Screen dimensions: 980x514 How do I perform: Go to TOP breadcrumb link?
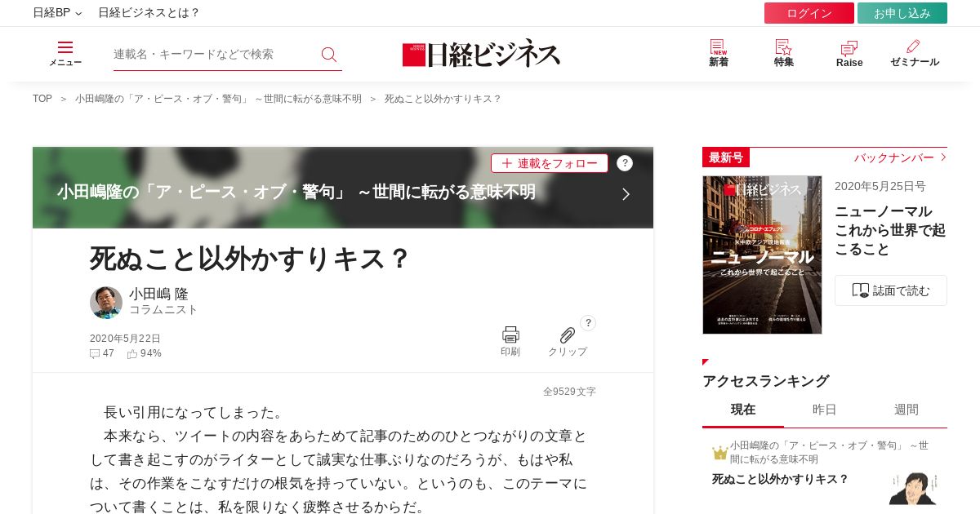[42, 99]
